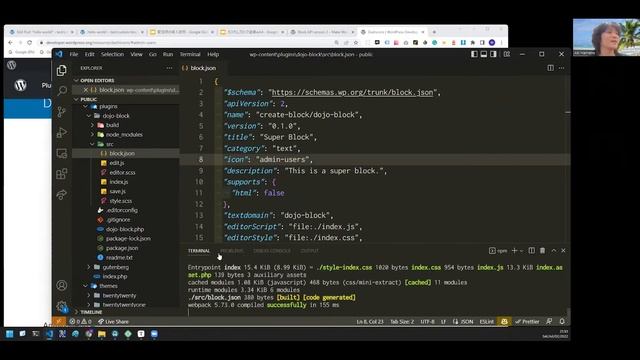Open Live Share view in activity bar
This screenshot has width=640, height=360.
pyautogui.click(x=62, y=195)
